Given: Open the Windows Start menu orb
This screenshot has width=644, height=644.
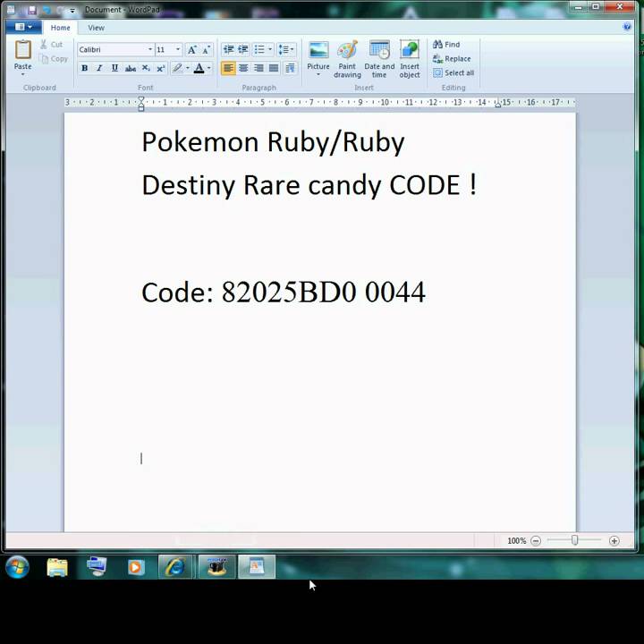Looking at the screenshot, I should 17,567.
